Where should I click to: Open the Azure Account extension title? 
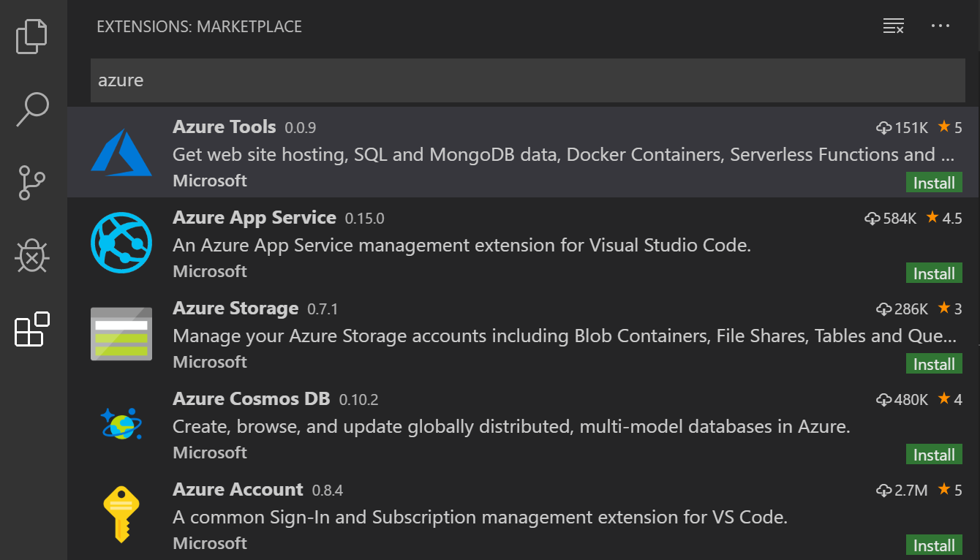pyautogui.click(x=238, y=489)
